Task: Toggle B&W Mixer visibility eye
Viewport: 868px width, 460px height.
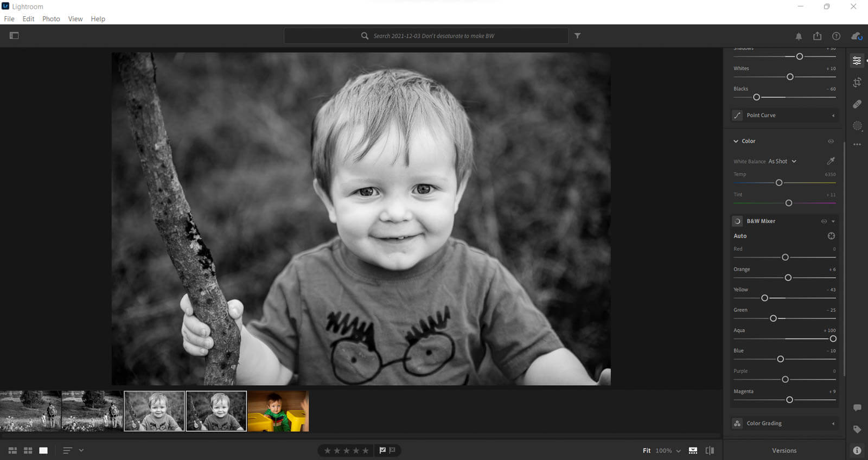Action: click(824, 221)
